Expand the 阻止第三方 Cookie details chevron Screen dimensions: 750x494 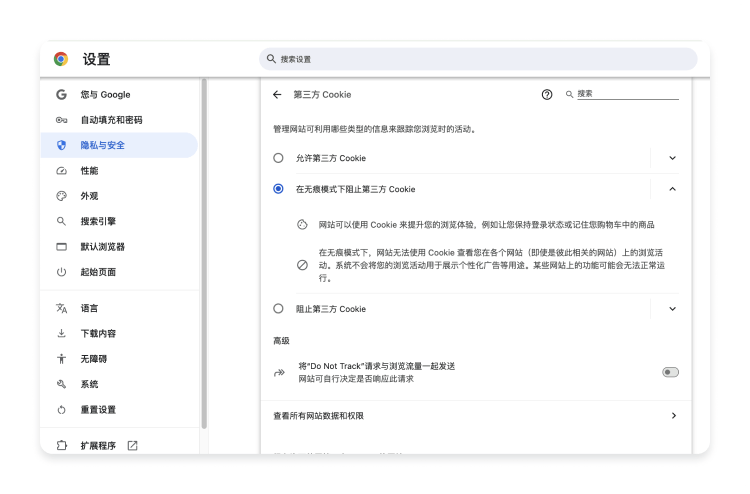[672, 309]
